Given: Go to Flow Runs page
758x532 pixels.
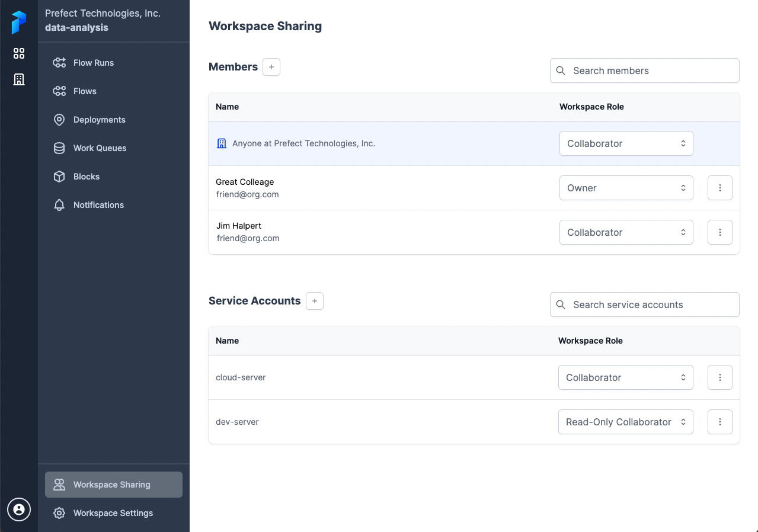Looking at the screenshot, I should [x=114, y=63].
